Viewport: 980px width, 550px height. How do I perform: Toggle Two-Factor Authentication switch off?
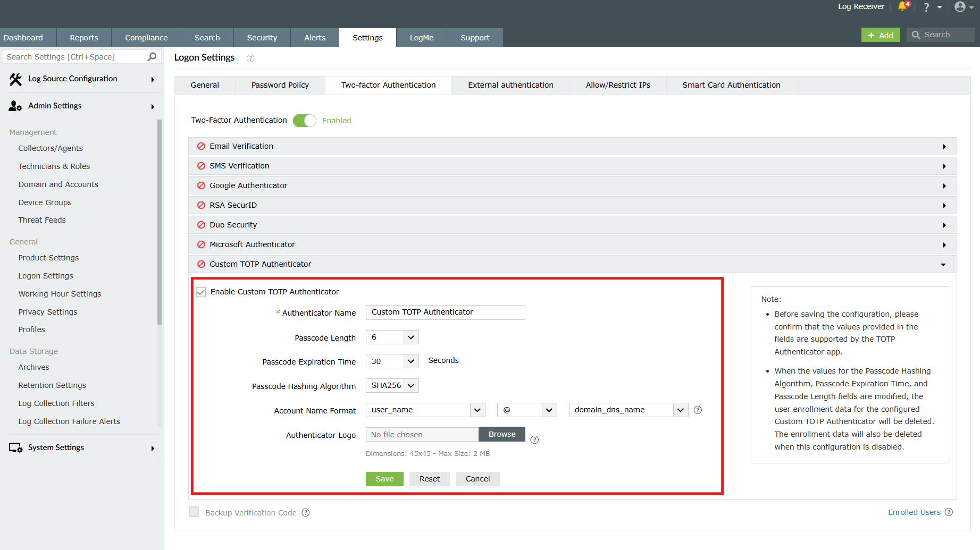(x=305, y=121)
